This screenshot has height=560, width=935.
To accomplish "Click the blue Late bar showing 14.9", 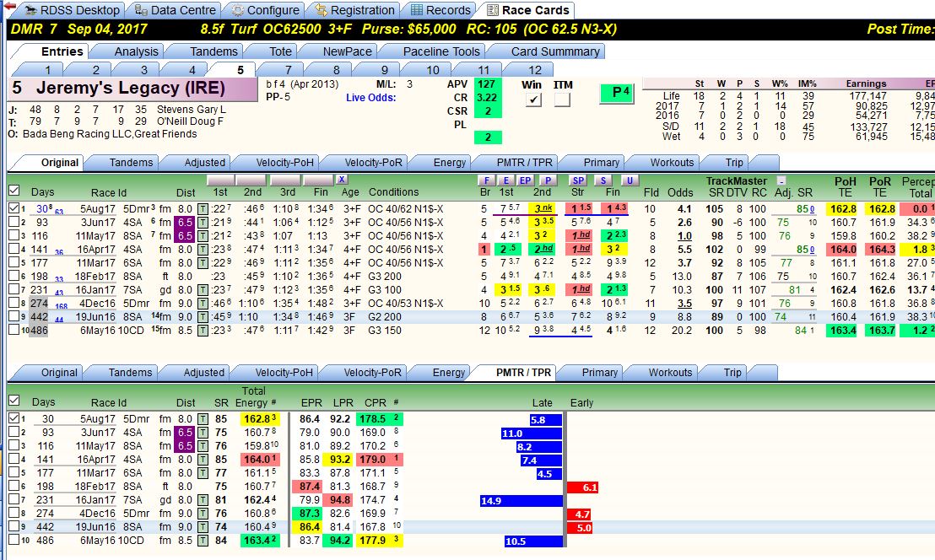I will click(522, 500).
